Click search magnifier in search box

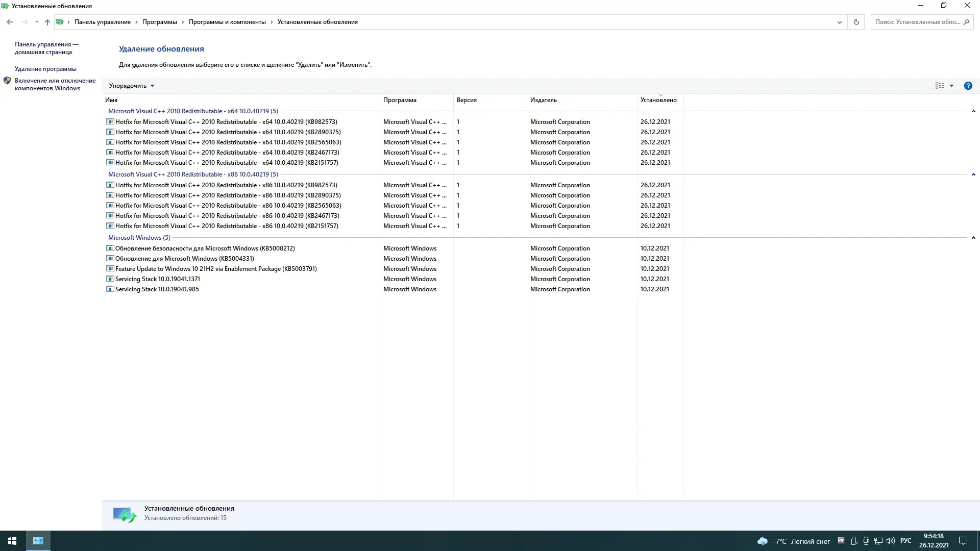click(x=966, y=22)
